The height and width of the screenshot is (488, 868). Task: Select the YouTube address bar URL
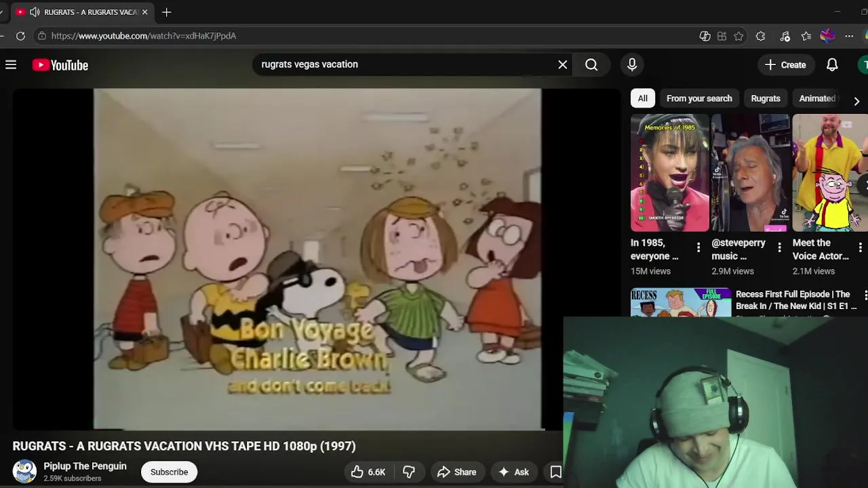(x=144, y=36)
